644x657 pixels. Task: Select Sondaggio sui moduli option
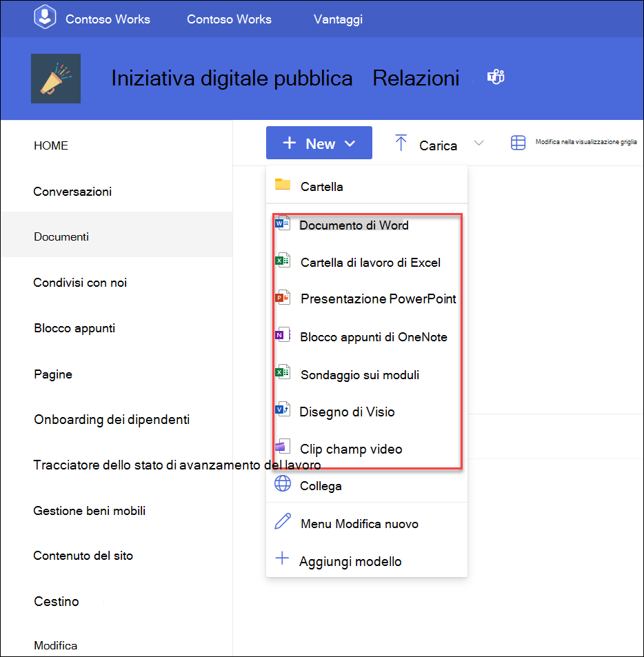[367, 374]
